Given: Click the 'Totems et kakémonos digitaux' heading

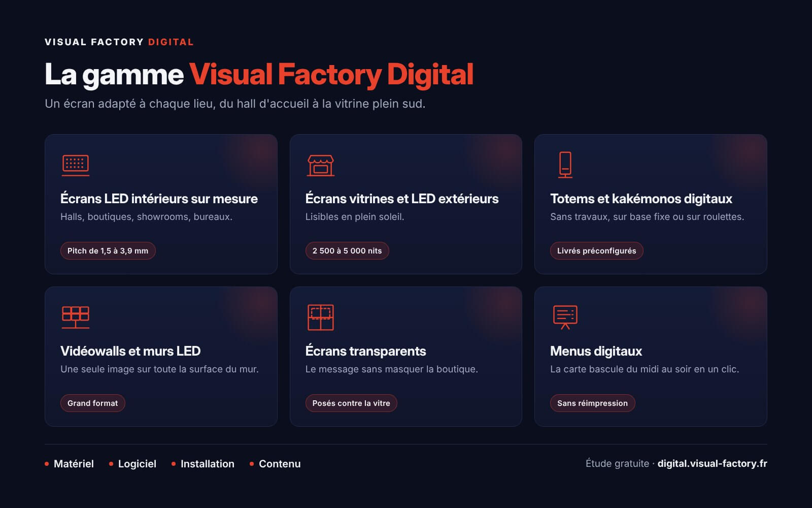Looking at the screenshot, I should pos(641,199).
